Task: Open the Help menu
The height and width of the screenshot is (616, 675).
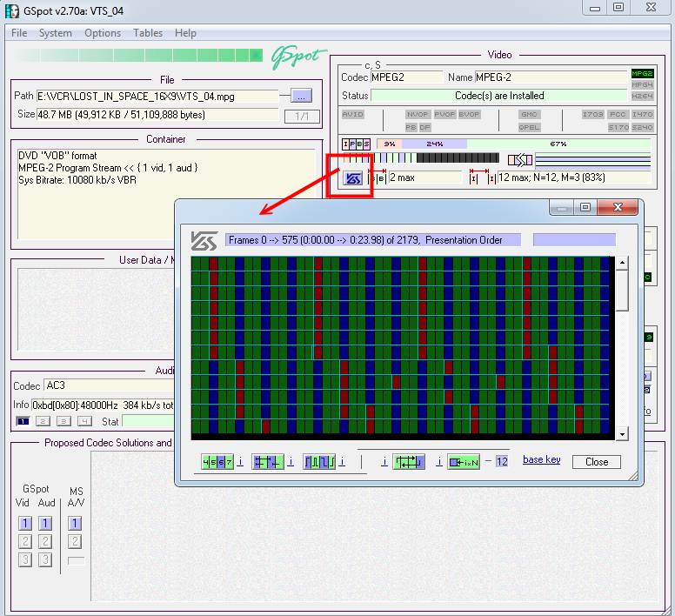Action: click(185, 33)
